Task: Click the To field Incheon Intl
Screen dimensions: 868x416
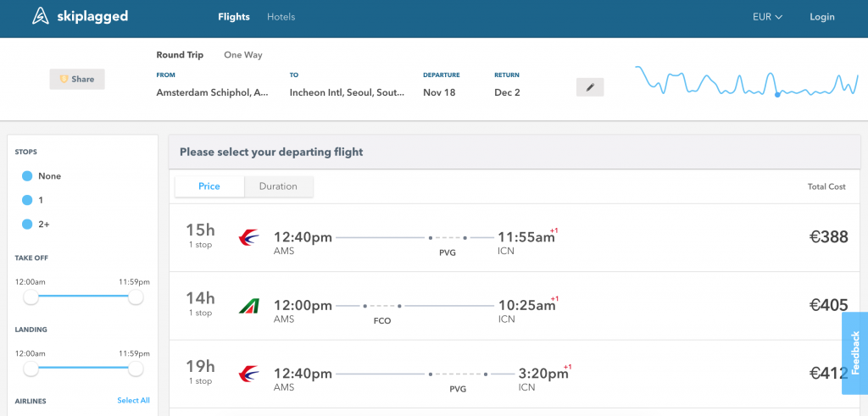Action: (347, 92)
